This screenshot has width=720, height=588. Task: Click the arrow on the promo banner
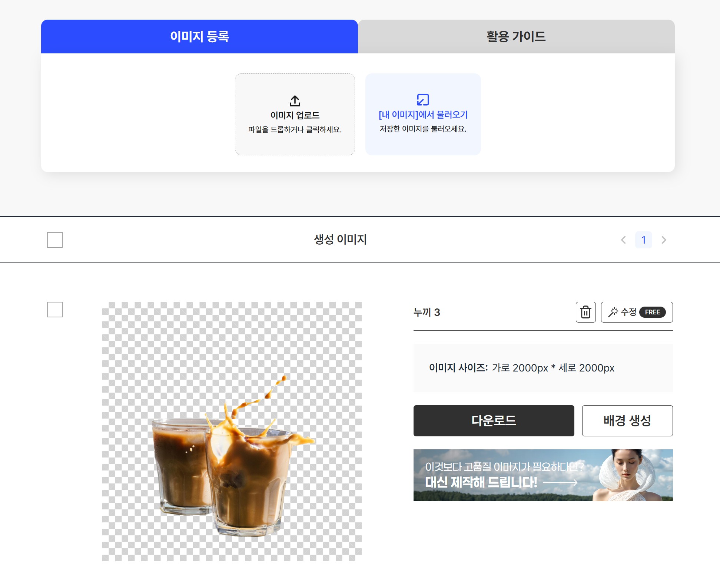560,482
